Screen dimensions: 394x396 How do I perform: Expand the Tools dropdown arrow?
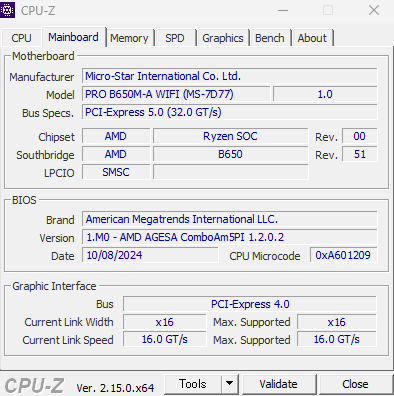[229, 384]
